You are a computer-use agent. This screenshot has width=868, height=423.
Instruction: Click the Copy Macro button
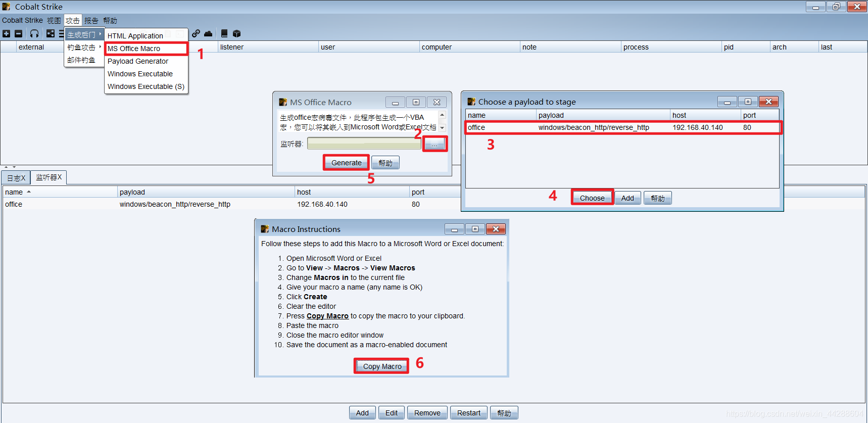tap(382, 366)
